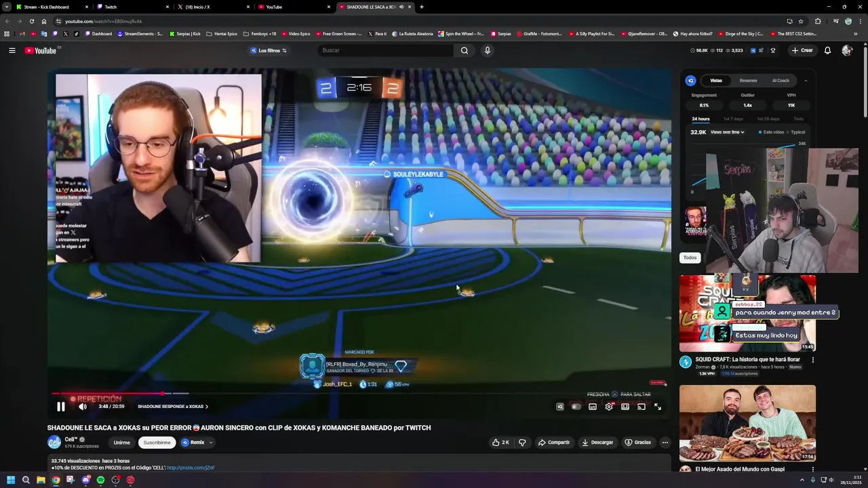Mute the video volume

click(x=83, y=407)
